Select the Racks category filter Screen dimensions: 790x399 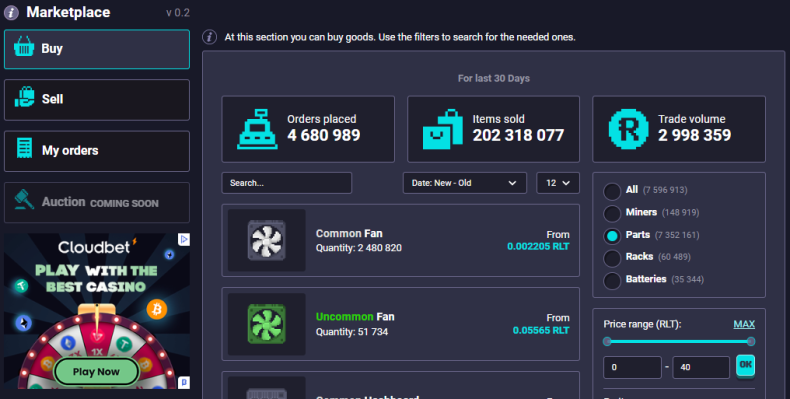(x=612, y=258)
